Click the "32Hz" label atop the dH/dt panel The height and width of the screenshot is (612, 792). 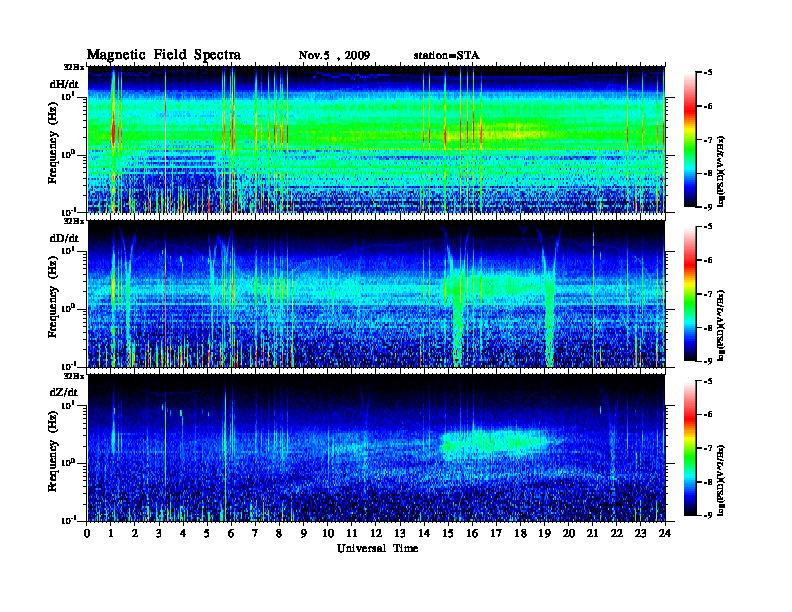[73, 67]
